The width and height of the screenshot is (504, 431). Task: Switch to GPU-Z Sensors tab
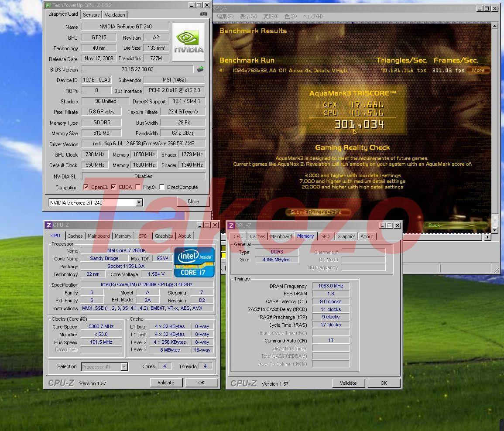pos(91,14)
